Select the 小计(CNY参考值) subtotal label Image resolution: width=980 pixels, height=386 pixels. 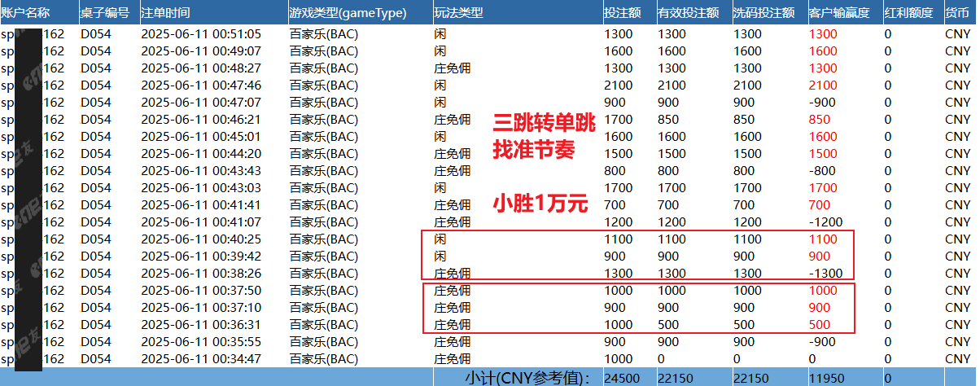[x=525, y=377]
